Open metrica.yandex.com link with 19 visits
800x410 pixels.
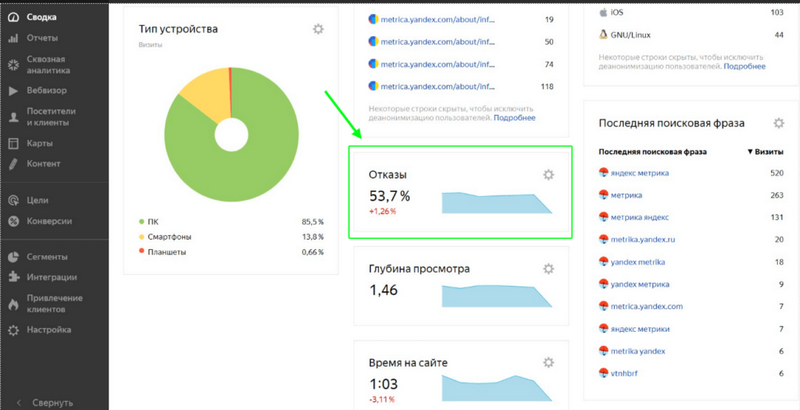pos(438,19)
